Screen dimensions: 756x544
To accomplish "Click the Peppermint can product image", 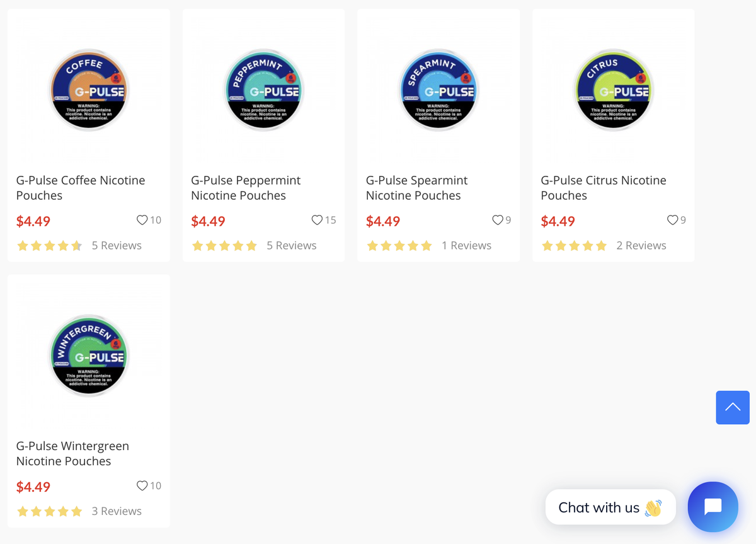I will pyautogui.click(x=264, y=90).
